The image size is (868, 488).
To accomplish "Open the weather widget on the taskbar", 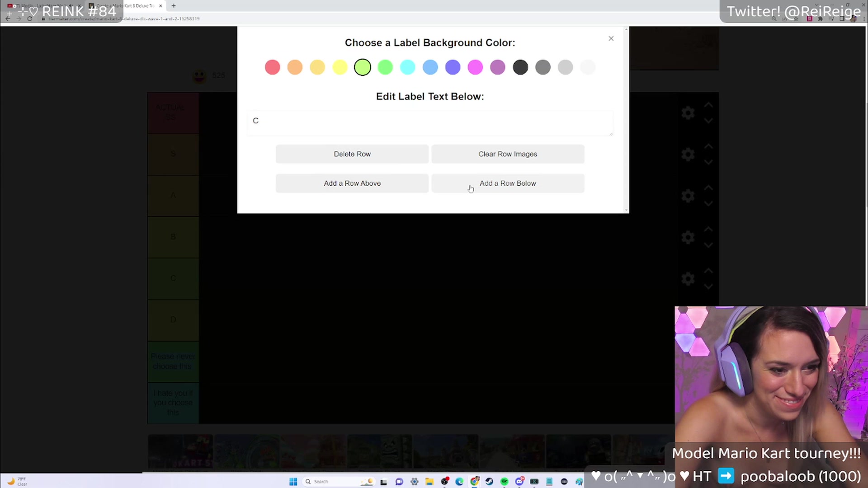I will tap(17, 482).
